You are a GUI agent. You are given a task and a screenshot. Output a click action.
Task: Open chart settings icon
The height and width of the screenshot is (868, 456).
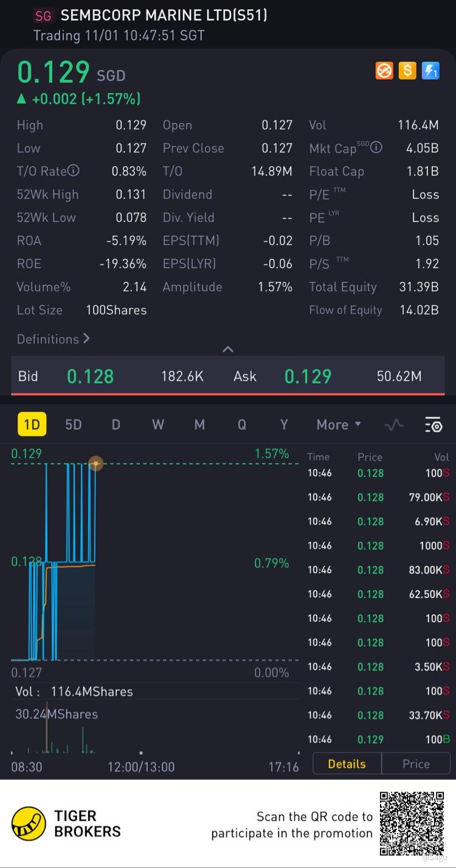[434, 425]
